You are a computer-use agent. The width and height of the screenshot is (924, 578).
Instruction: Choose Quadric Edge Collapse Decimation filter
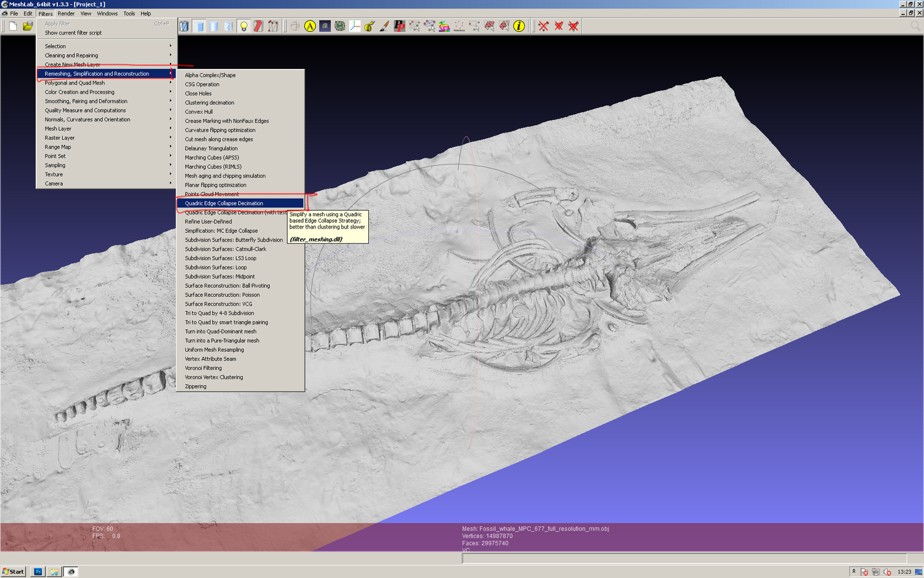[x=240, y=203]
